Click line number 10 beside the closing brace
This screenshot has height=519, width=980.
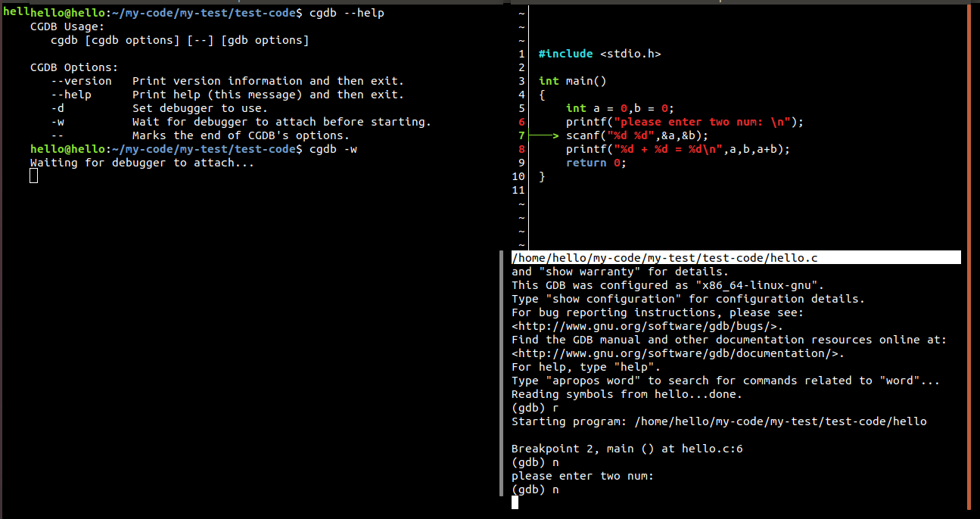pyautogui.click(x=518, y=176)
